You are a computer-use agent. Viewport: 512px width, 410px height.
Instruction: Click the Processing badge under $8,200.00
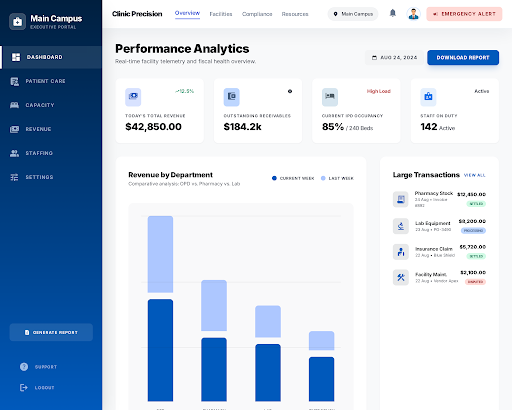[473, 231]
